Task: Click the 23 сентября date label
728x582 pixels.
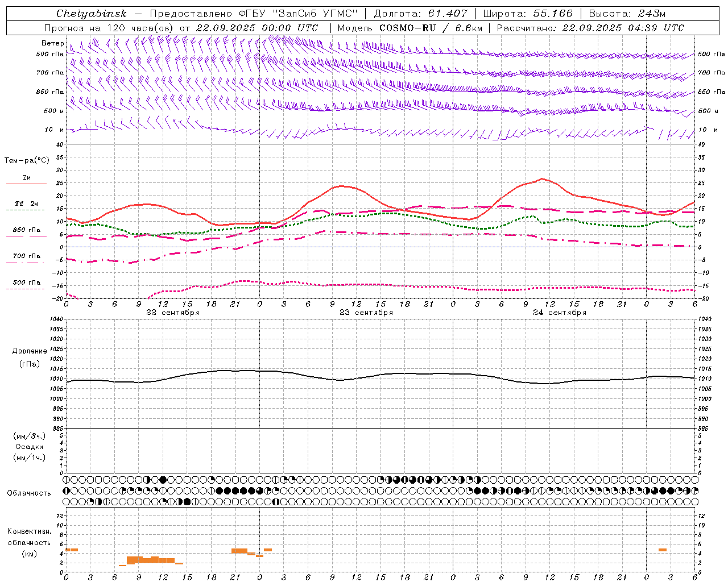Action: coord(366,313)
